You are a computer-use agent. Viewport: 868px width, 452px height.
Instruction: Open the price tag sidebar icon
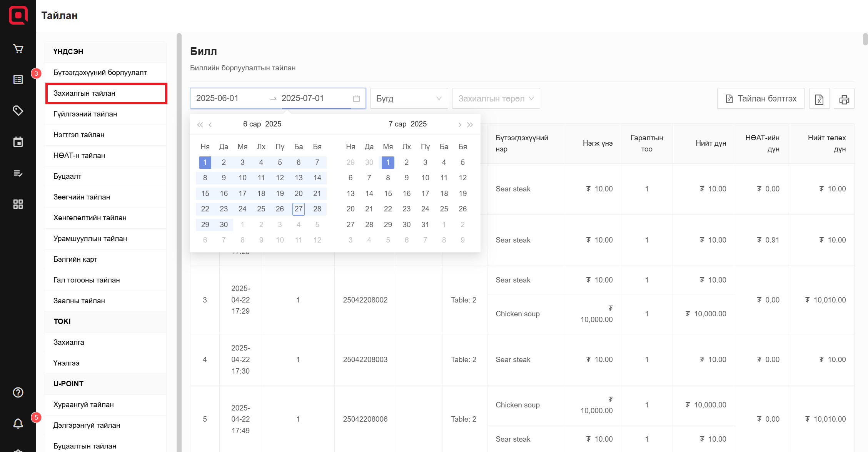click(18, 111)
